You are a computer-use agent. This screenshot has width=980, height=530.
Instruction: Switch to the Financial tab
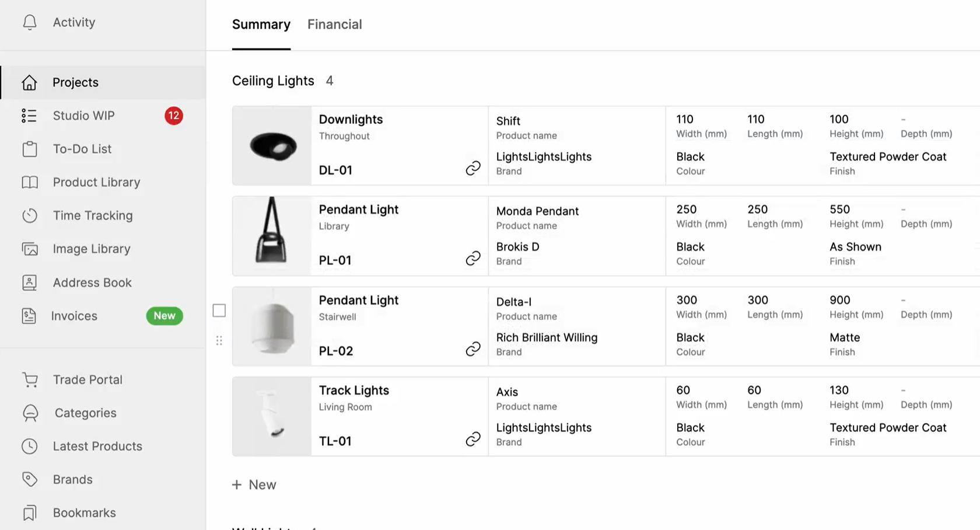click(334, 25)
